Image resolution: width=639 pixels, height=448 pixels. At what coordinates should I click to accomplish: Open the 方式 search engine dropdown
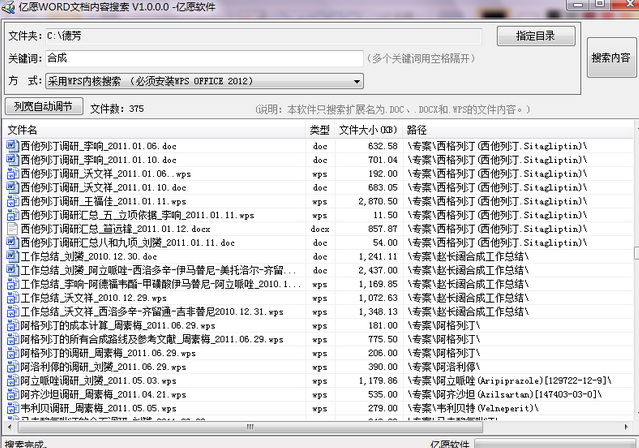point(204,81)
